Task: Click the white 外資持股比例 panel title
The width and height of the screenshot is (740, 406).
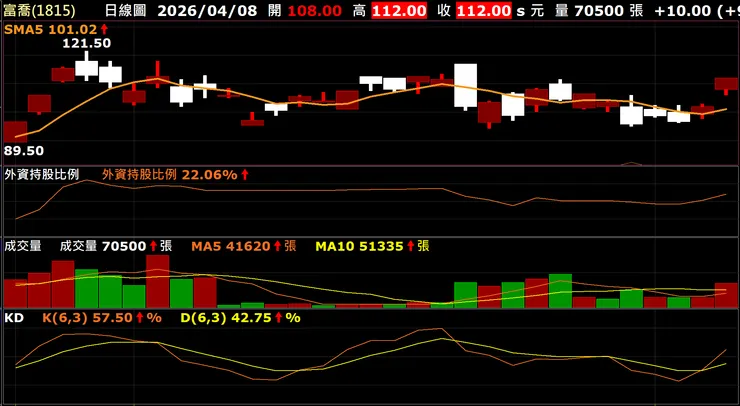Action: 42,175
